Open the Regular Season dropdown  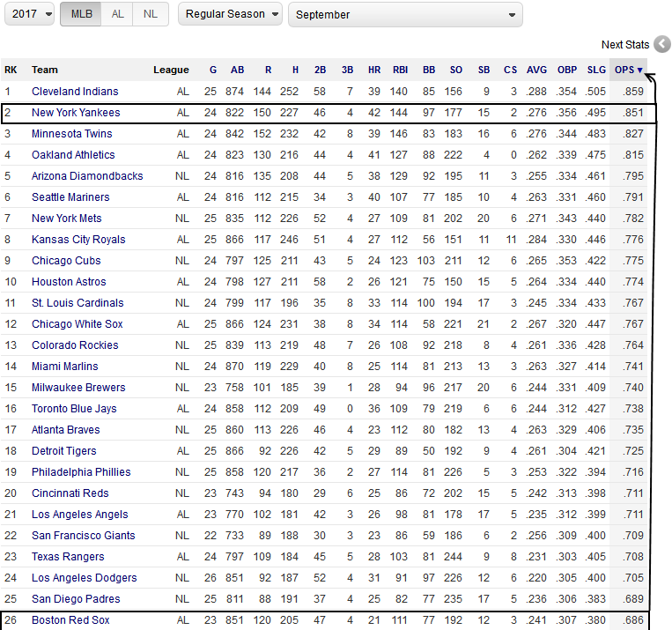230,14
